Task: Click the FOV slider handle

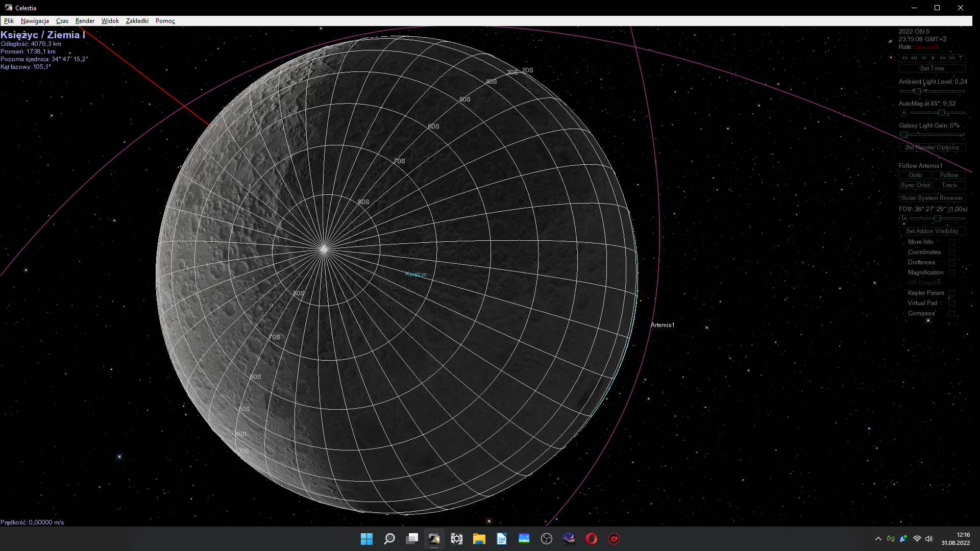Action: tap(937, 218)
